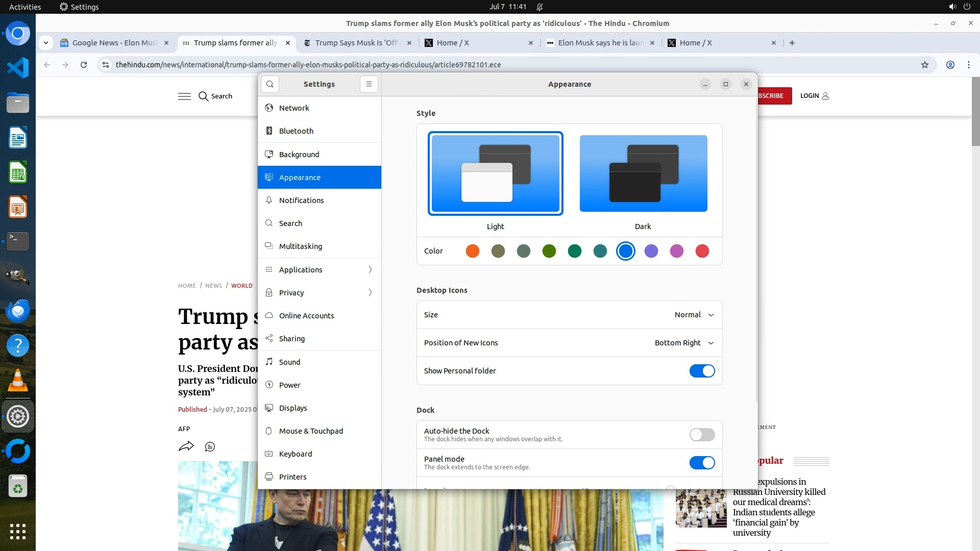This screenshot has width=980, height=551.
Task: Choose the Dark style thumbnail
Action: pos(643,173)
